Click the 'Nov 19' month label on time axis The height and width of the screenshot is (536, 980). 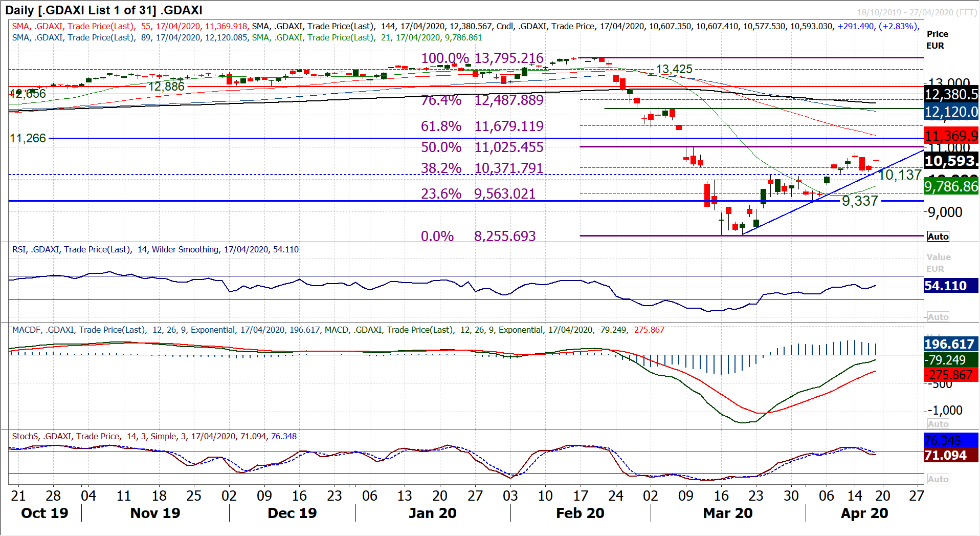(x=155, y=513)
